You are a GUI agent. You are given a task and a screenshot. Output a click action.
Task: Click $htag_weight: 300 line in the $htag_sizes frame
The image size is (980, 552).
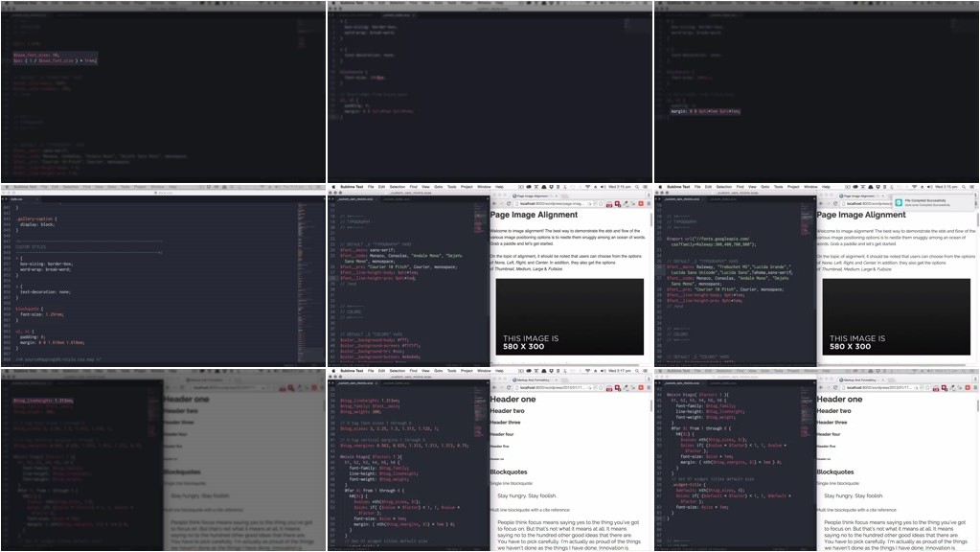click(360, 412)
